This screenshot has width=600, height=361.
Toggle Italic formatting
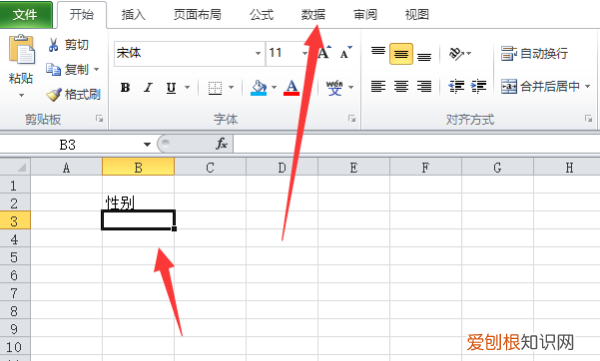click(148, 88)
